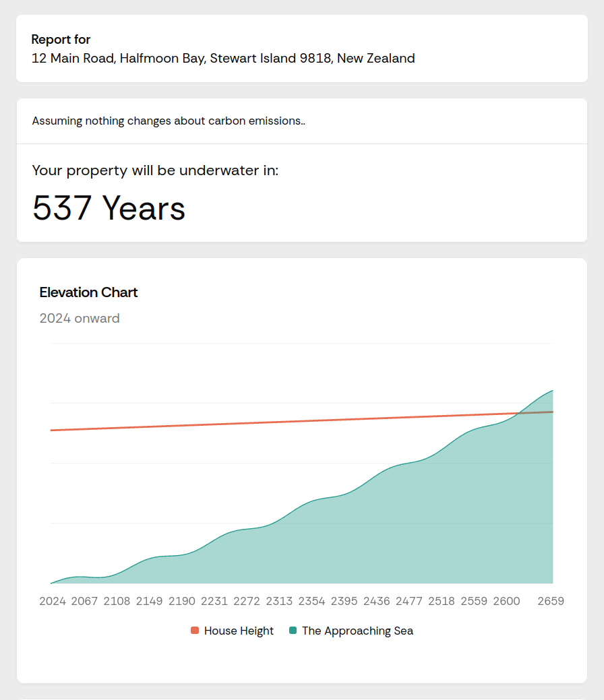
Task: Click the carbon emissions assumption text
Action: 169,121
